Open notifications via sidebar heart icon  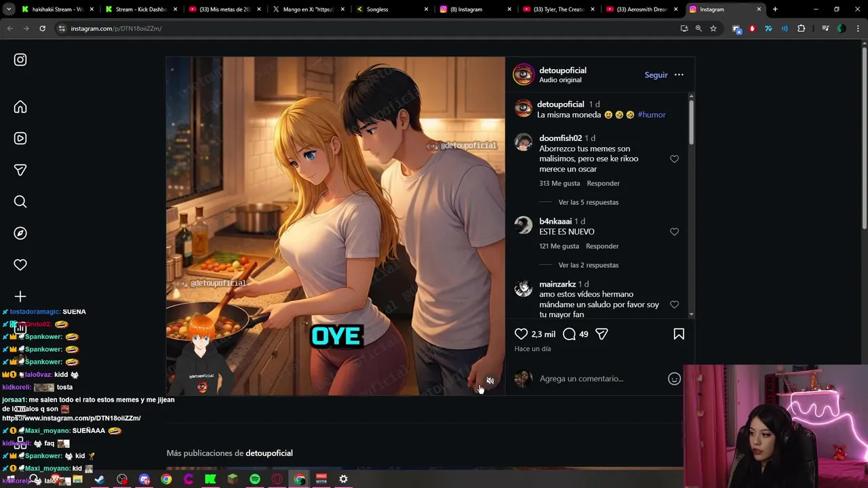(x=20, y=265)
